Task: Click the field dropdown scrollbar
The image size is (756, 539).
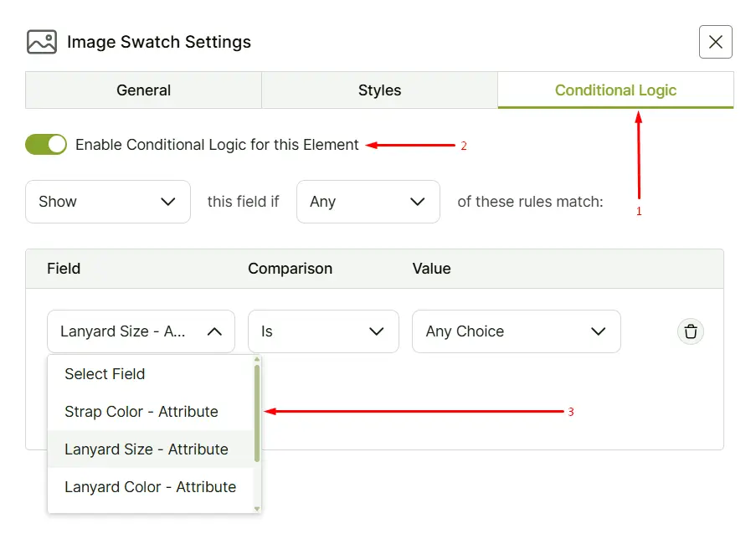Action: (x=256, y=410)
